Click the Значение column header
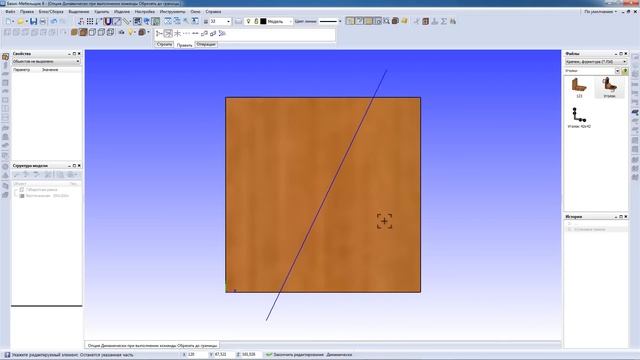This screenshot has height=360, width=640. (50, 70)
